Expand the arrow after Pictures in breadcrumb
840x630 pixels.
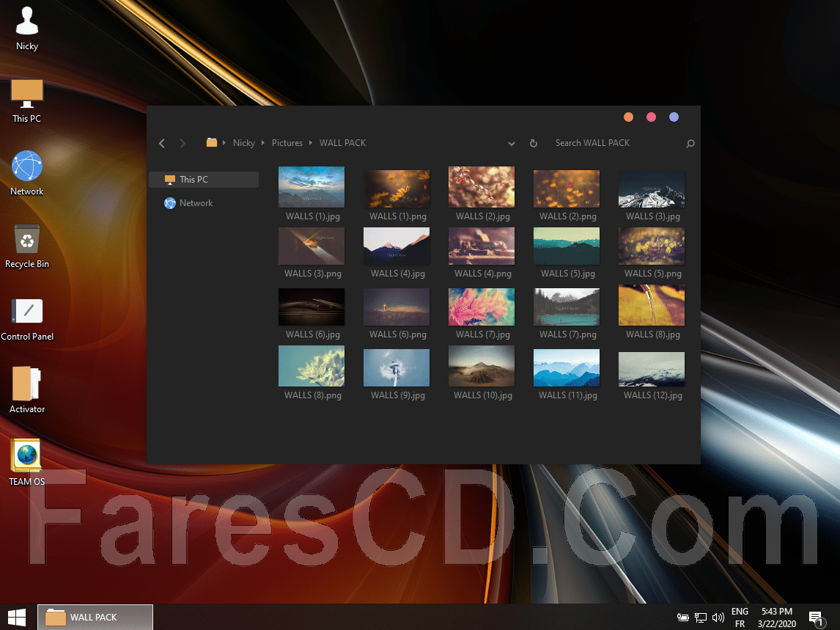click(x=311, y=142)
